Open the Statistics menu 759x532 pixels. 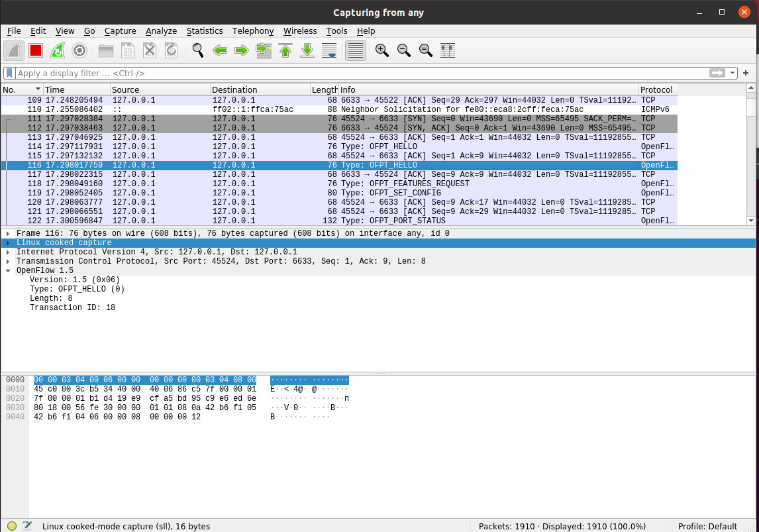click(204, 31)
